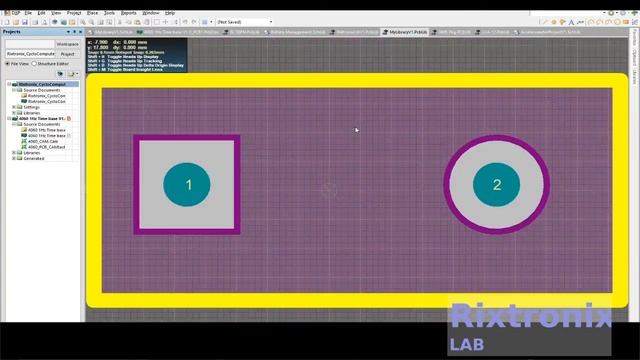Expand the Generated folder
Screen dimensions: 640x360
[x=14, y=158]
